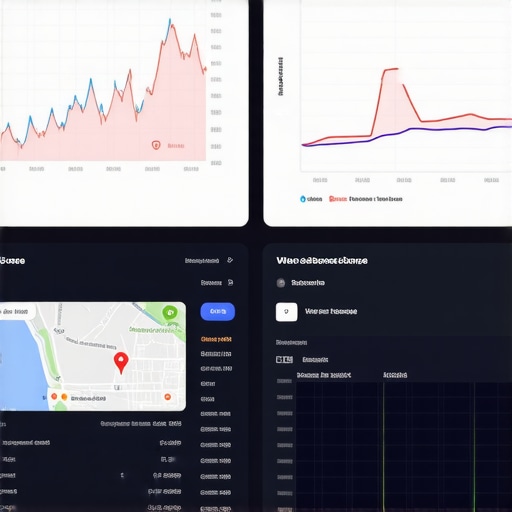This screenshot has height=512, width=512.
Task: Click the white square icon tile in the right dark panel
Action: 287,312
